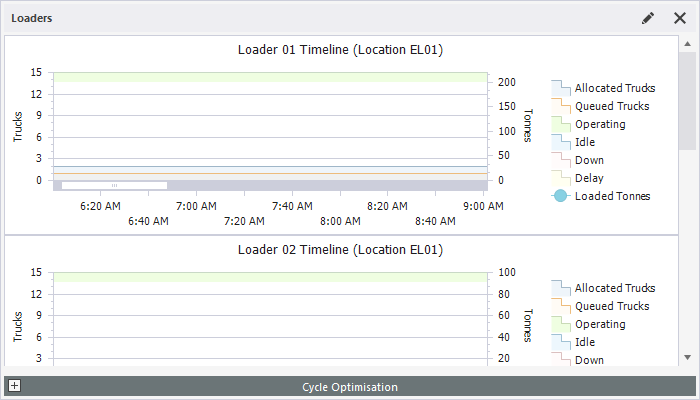700x400 pixels.
Task: Click the Tonnes axis label of Loader 02
Action: point(528,326)
